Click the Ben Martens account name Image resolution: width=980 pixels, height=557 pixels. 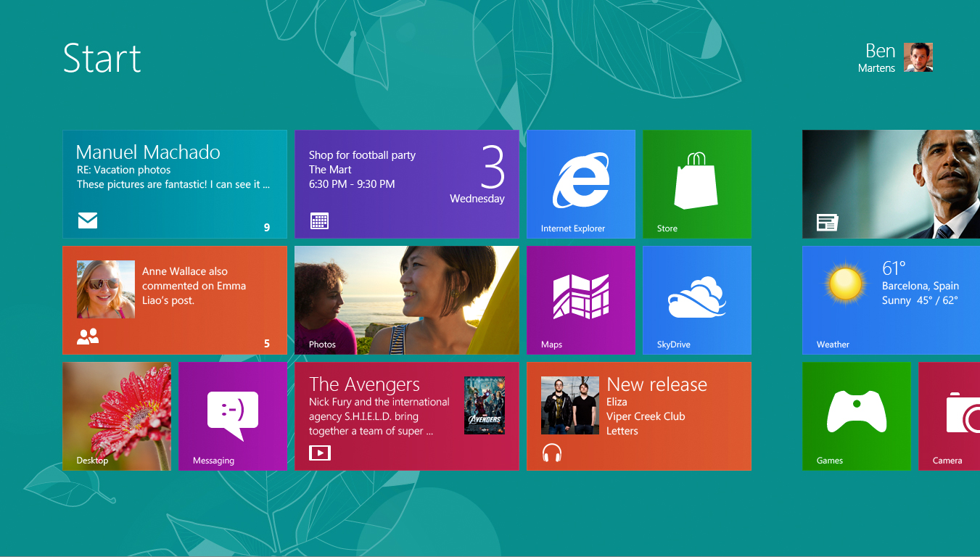[878, 58]
